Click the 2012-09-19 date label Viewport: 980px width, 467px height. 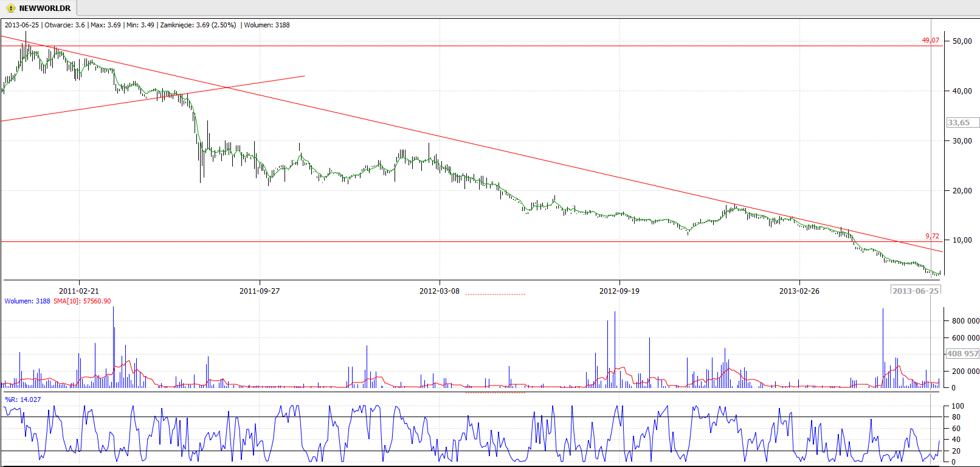619,291
